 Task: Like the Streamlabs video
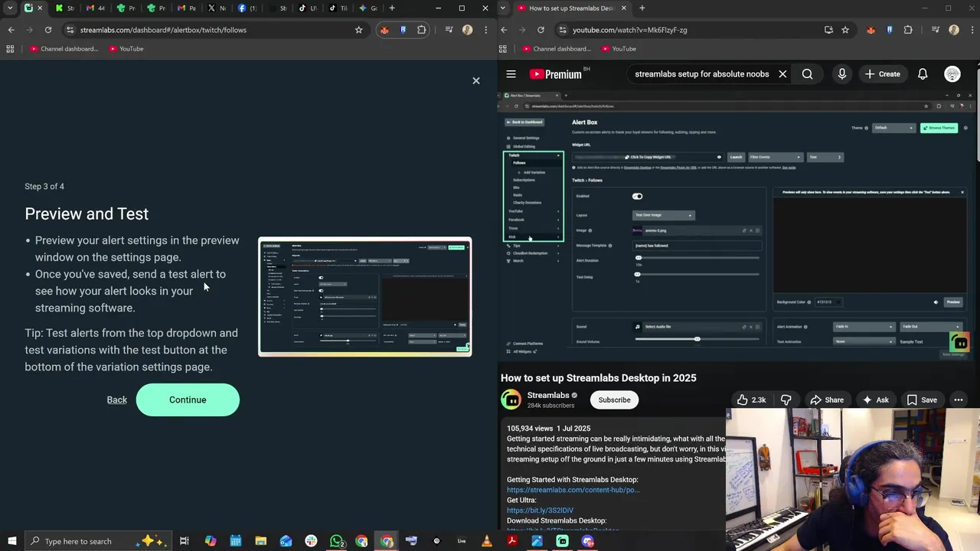[751, 399]
